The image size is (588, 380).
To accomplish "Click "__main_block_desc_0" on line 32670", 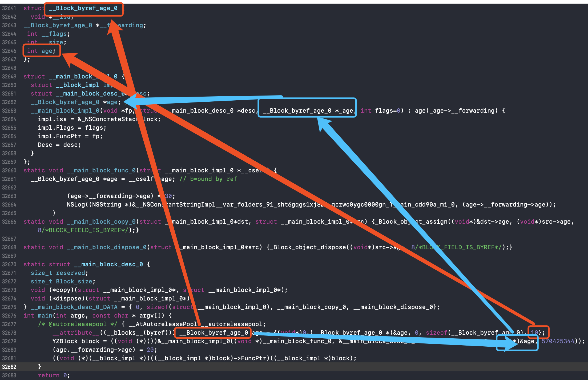I will 108,264.
